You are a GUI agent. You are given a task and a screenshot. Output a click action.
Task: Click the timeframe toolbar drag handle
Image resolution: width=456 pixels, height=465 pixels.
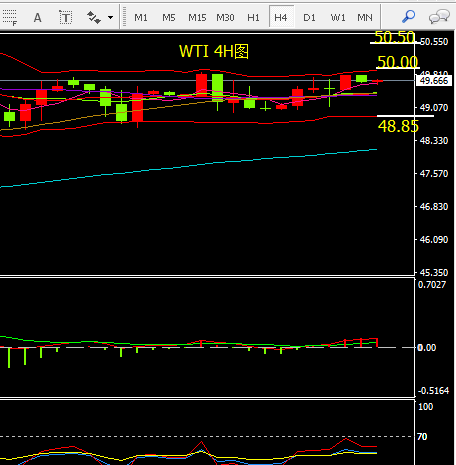(124, 17)
